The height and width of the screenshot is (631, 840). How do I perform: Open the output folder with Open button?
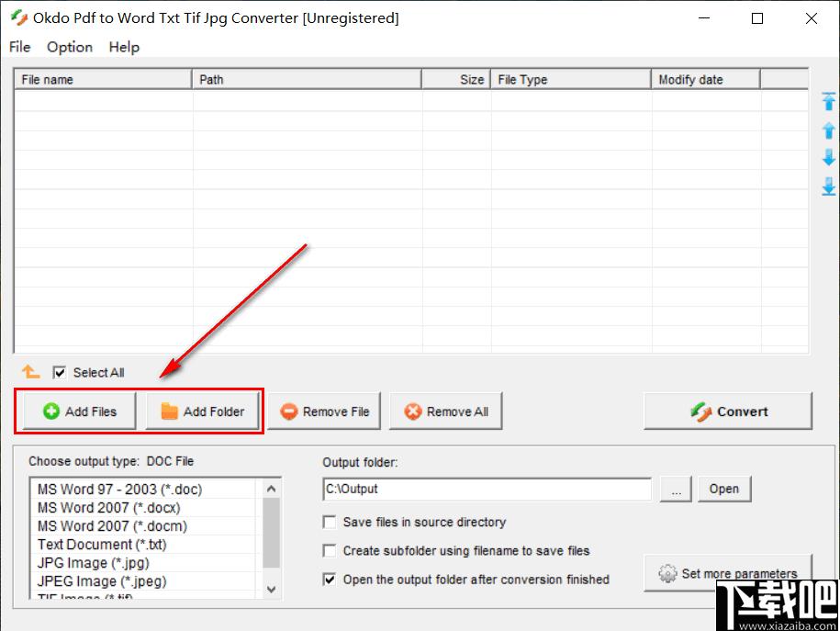coord(724,489)
